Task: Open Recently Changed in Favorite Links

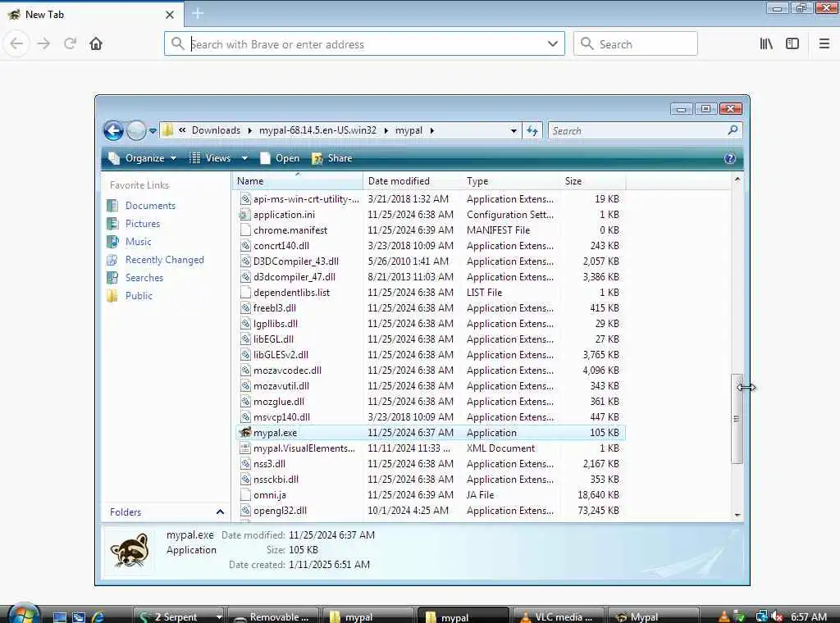Action: click(156, 260)
